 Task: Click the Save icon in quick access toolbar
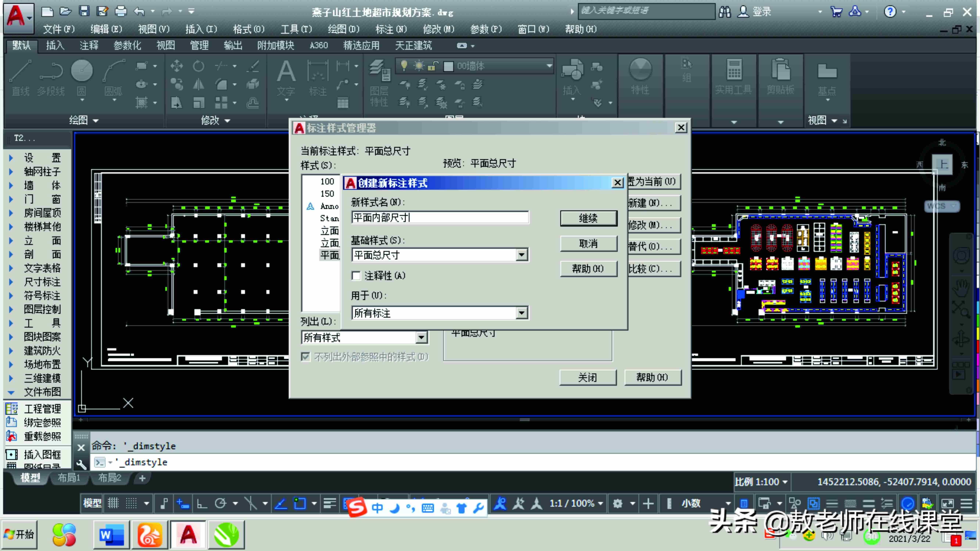(84, 11)
